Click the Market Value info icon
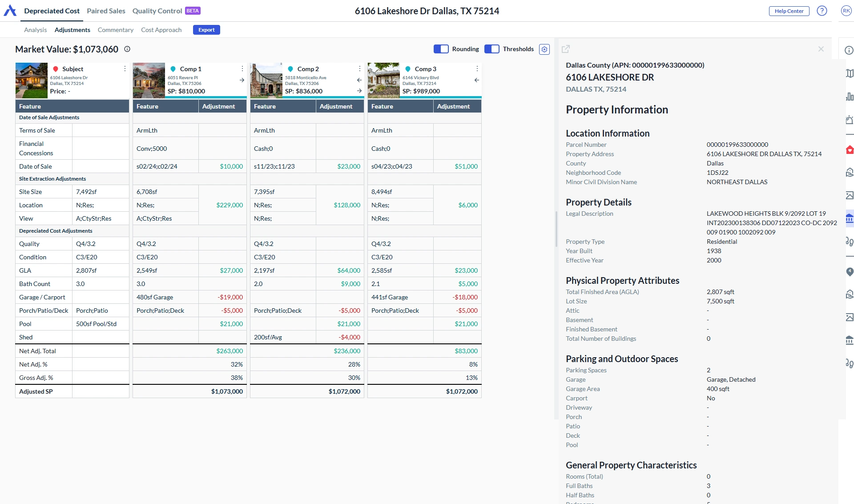854x504 pixels. point(127,49)
